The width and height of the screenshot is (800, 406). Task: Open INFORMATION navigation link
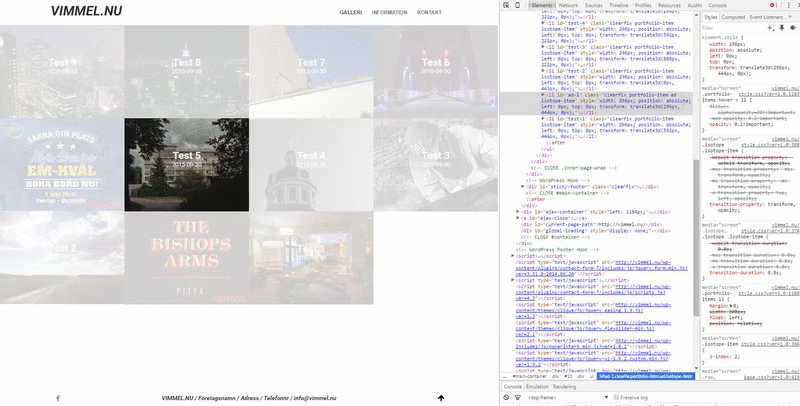[x=389, y=12]
